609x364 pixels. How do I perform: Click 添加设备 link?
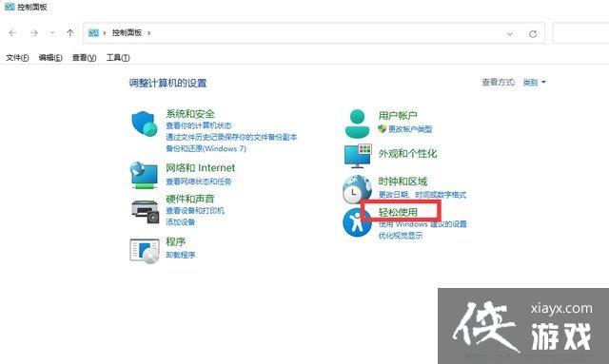point(180,222)
